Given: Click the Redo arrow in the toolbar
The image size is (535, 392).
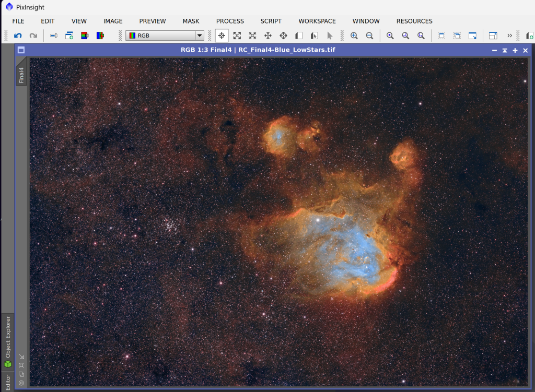Looking at the screenshot, I should pyautogui.click(x=33, y=35).
